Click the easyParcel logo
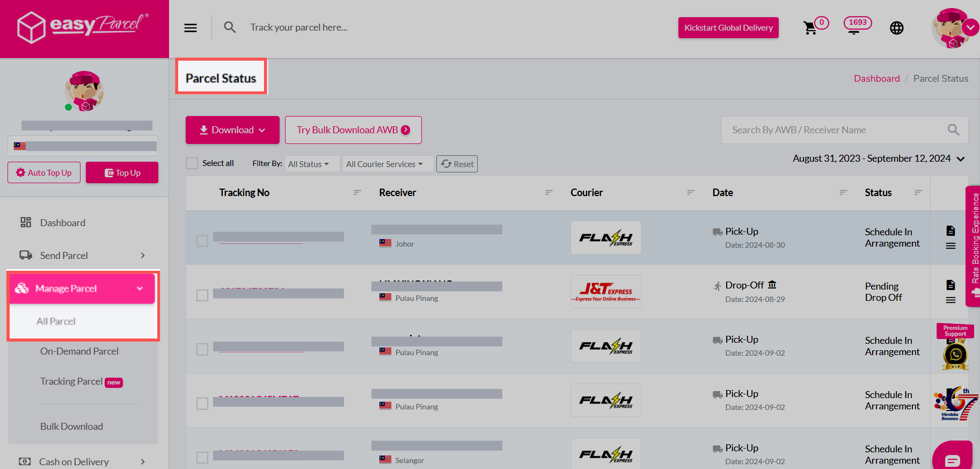Image resolution: width=980 pixels, height=469 pixels. 84,26
